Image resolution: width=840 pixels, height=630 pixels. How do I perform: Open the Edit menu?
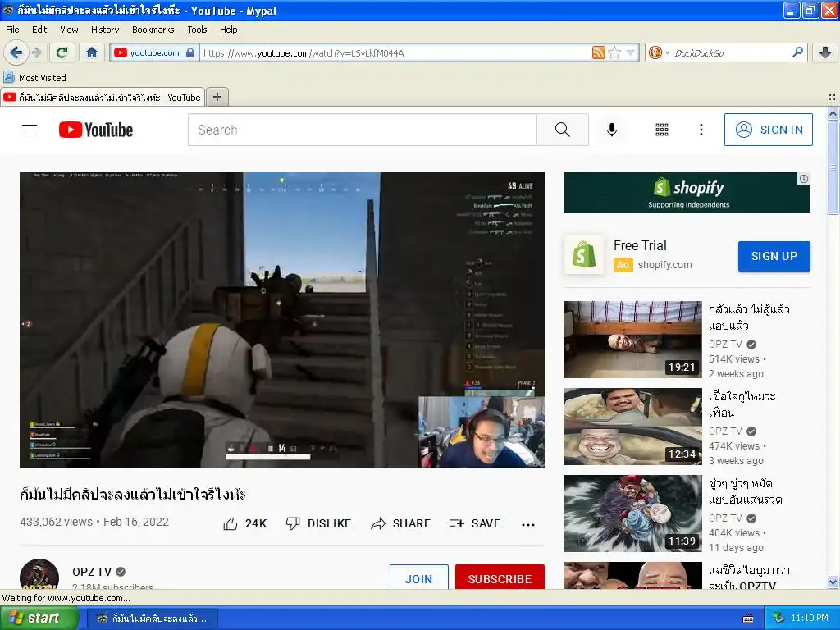39,30
